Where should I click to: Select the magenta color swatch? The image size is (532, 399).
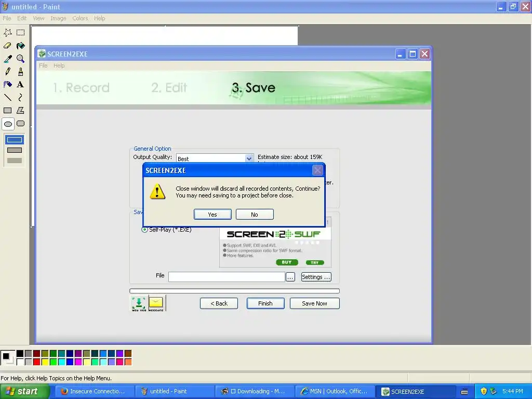(x=78, y=362)
